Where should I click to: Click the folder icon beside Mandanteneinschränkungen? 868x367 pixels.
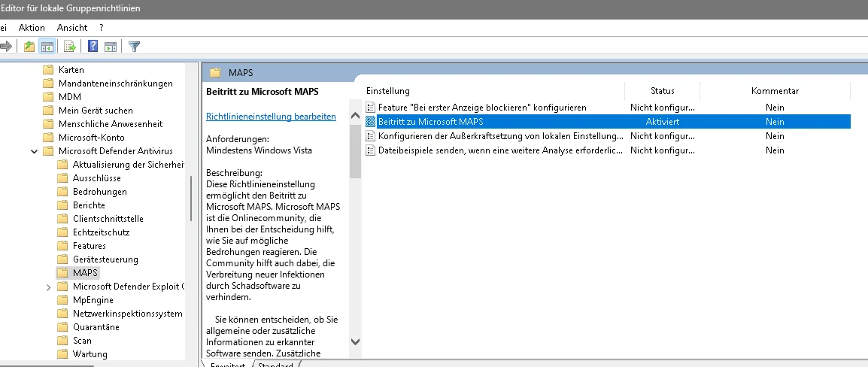(48, 83)
